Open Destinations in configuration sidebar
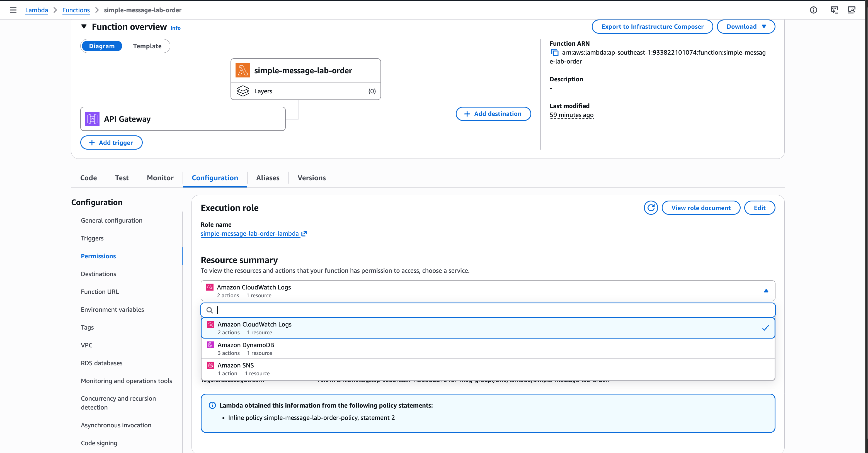868x453 pixels. click(98, 274)
